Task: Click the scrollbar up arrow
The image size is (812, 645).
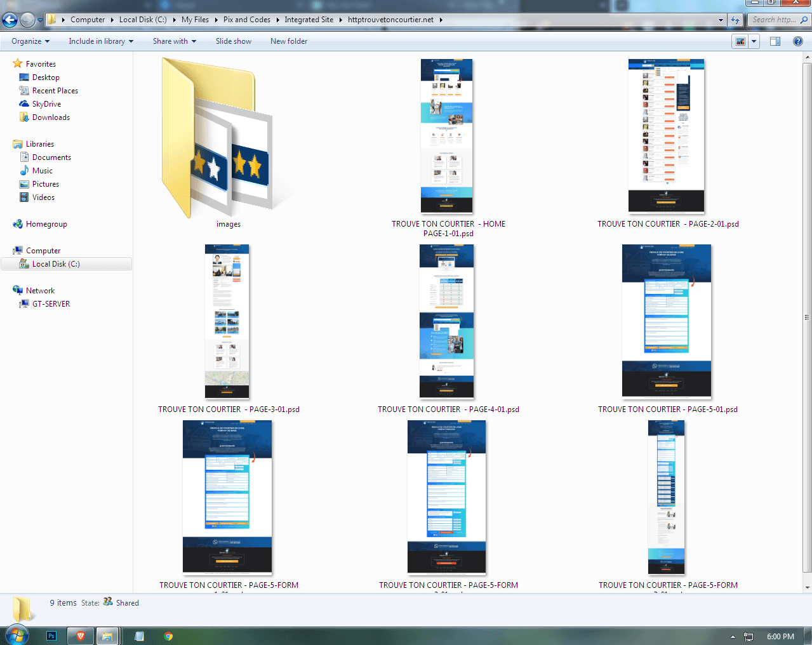Action: coord(807,57)
